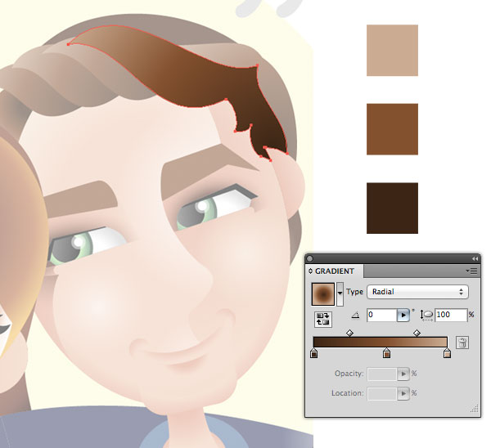Open the Type dropdown showing Radial
Screen dimensions: 491x448
pyautogui.click(x=417, y=292)
